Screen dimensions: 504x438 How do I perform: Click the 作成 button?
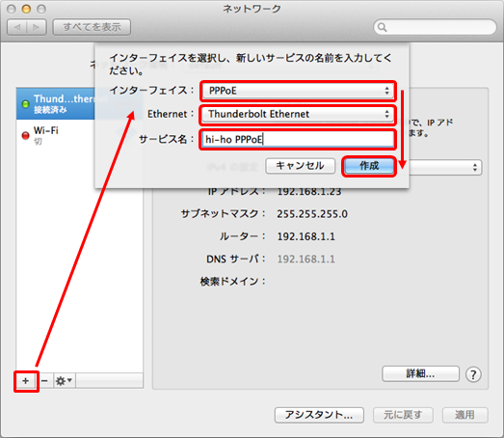[369, 166]
